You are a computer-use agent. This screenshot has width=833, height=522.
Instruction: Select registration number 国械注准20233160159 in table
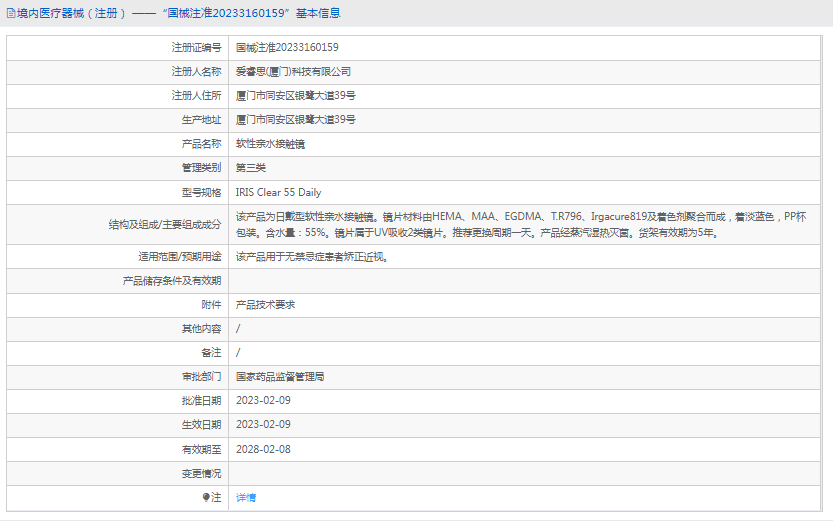(x=287, y=48)
